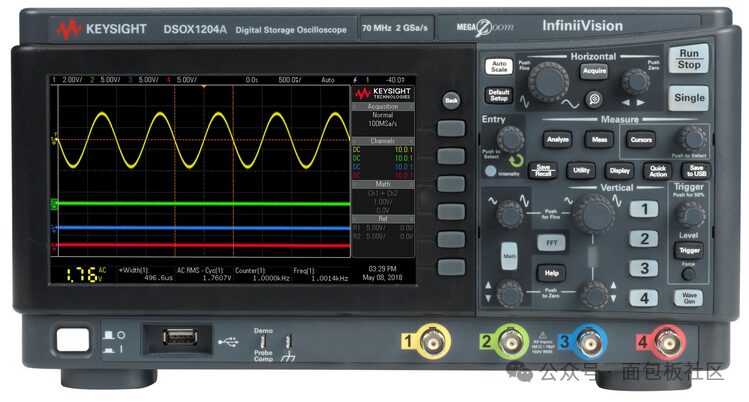Hit the Default Setup key
Screen dimensions: 749x402
tap(499, 95)
